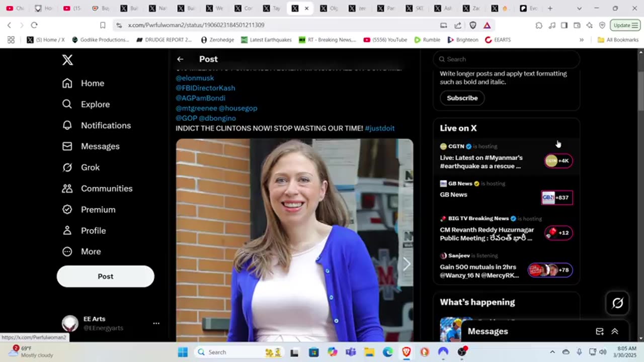Open Brighteon bookmark
644x362 pixels.
(x=463, y=40)
